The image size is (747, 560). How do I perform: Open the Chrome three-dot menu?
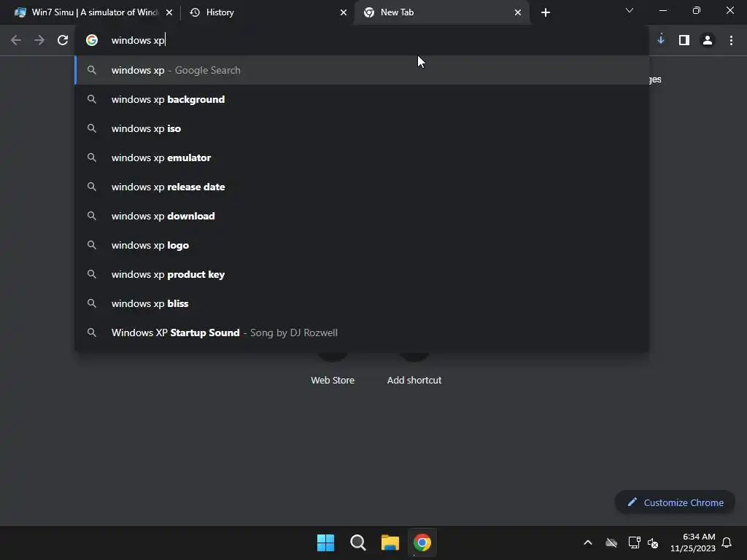click(x=731, y=40)
